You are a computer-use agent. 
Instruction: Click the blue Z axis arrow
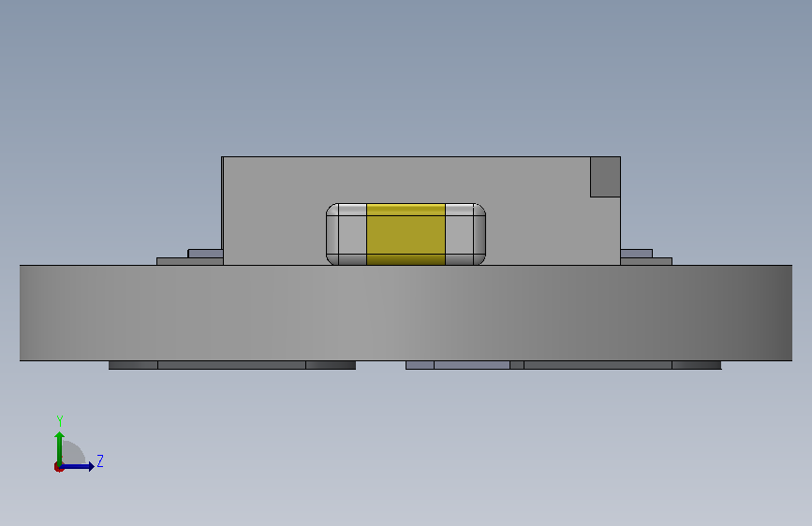point(77,467)
